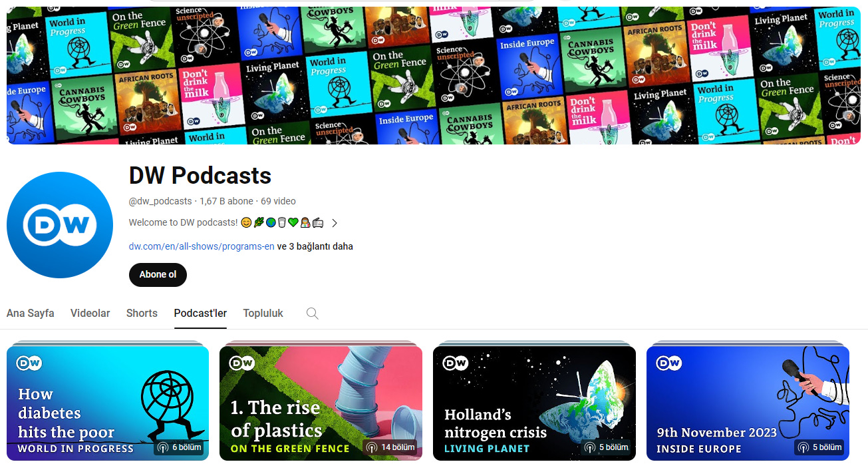
Task: Click 've 3 bağlantı daha' to see more links
Action: coord(315,246)
